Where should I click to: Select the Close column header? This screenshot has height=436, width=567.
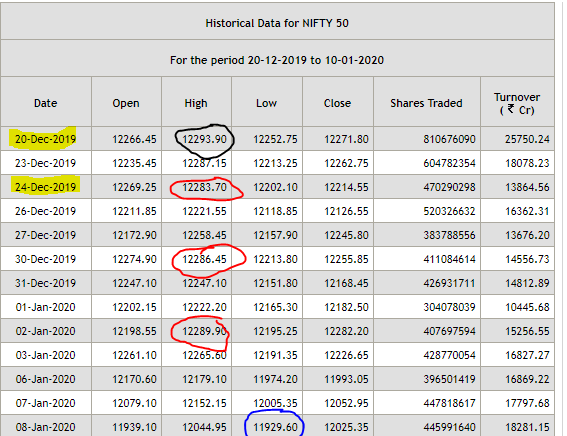337,103
